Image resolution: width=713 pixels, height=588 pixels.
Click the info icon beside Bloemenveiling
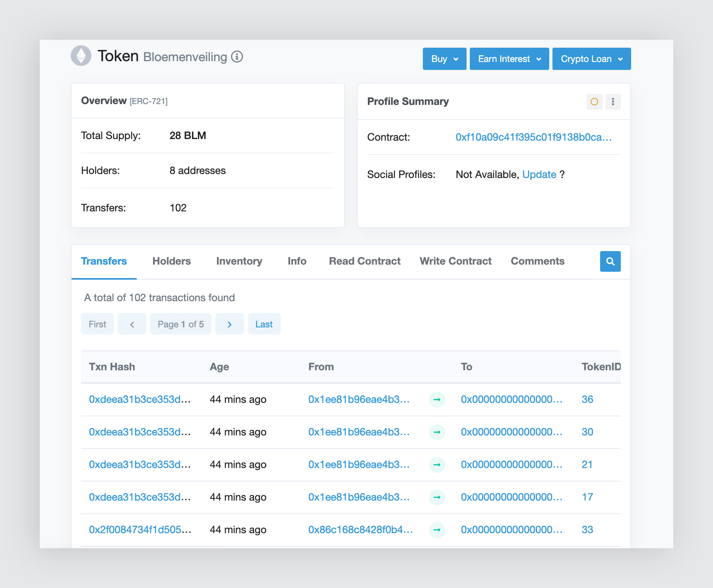click(237, 57)
